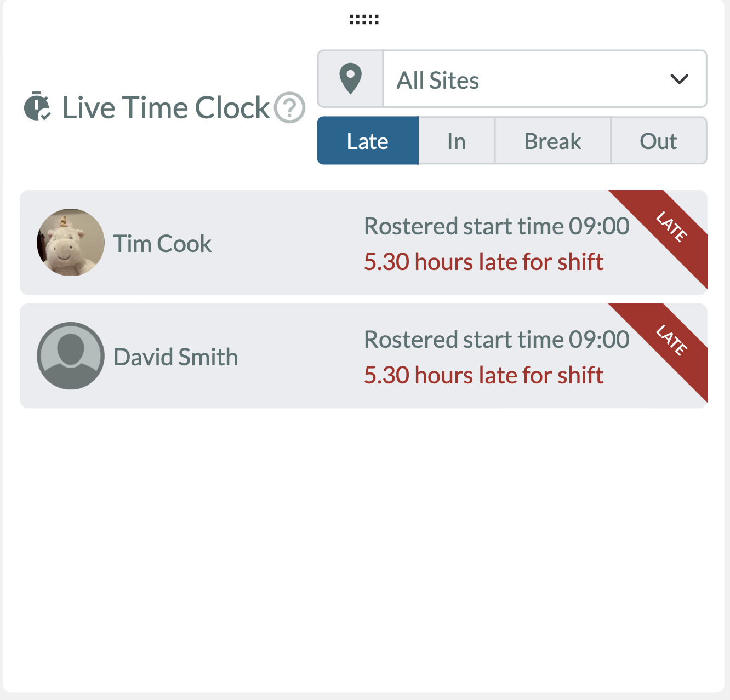Viewport: 730px width, 700px height.
Task: Switch to the Out tab
Action: [x=659, y=141]
